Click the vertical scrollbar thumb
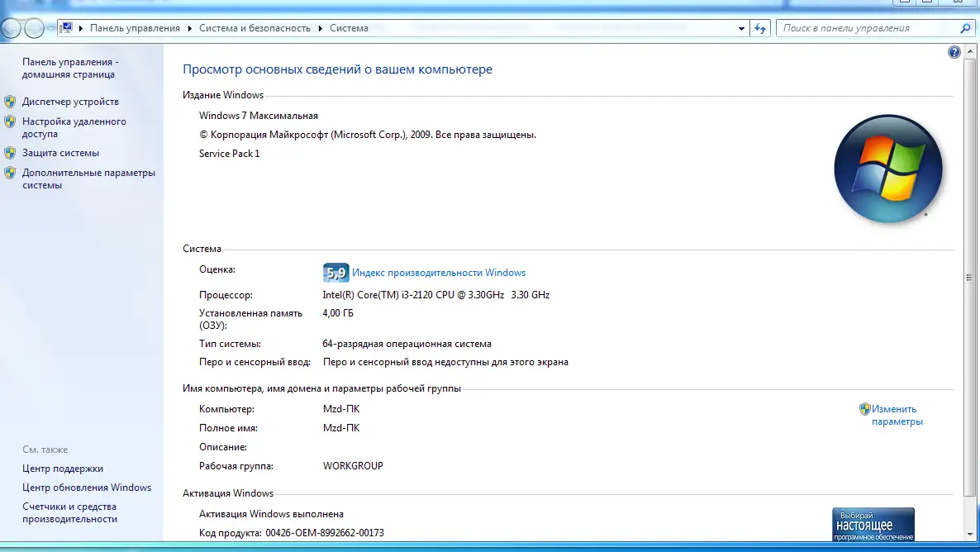Viewport: 980px width, 552px height. click(x=972, y=277)
